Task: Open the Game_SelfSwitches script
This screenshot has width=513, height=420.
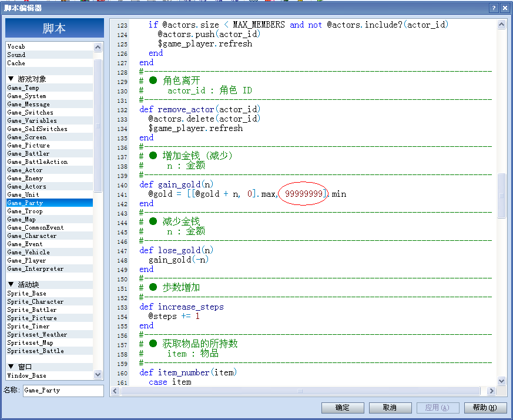Action: pyautogui.click(x=50, y=129)
